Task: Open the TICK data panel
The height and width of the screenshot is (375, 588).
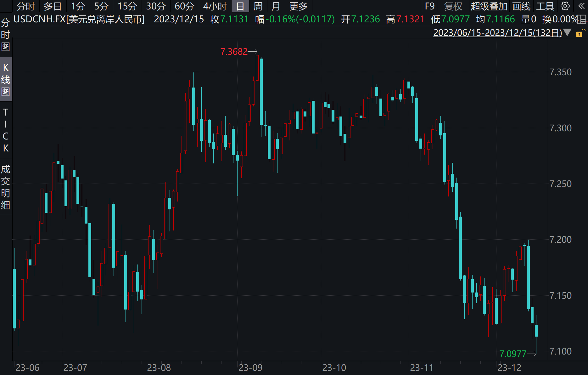Action: coord(5,131)
